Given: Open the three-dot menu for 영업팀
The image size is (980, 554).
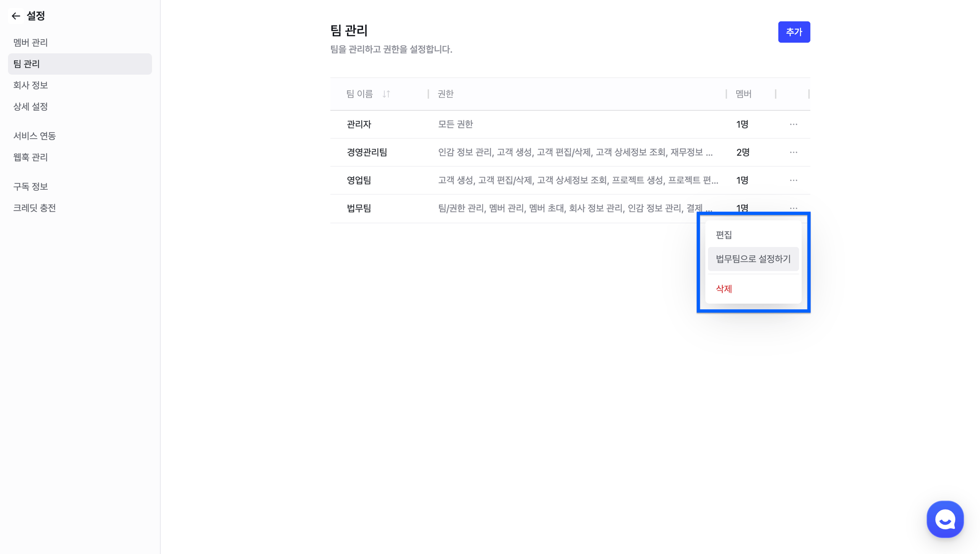Looking at the screenshot, I should click(793, 180).
